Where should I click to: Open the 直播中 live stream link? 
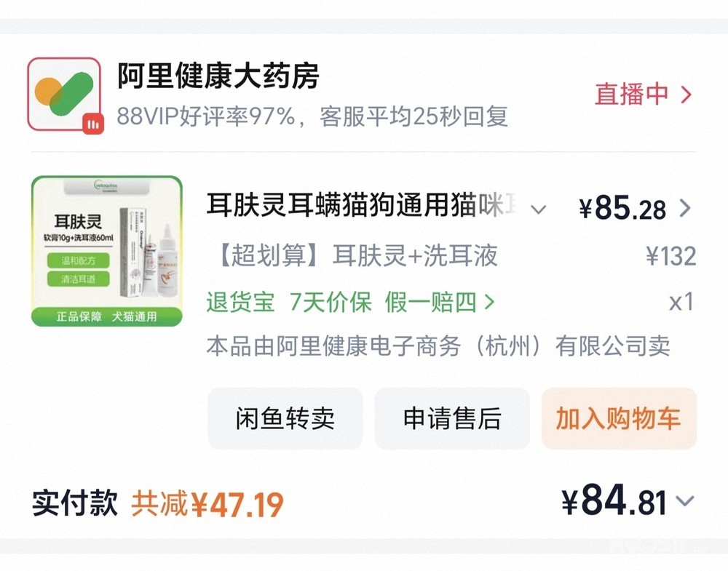631,94
